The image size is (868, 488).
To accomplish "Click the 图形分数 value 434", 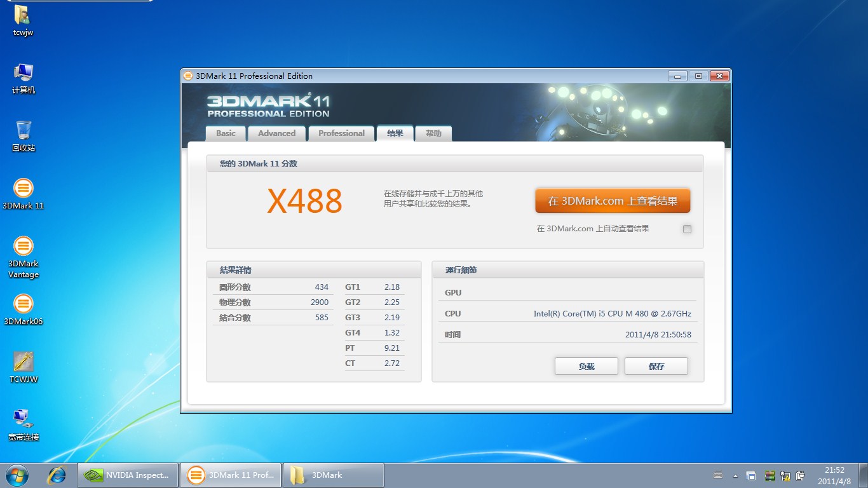I will click(x=322, y=287).
